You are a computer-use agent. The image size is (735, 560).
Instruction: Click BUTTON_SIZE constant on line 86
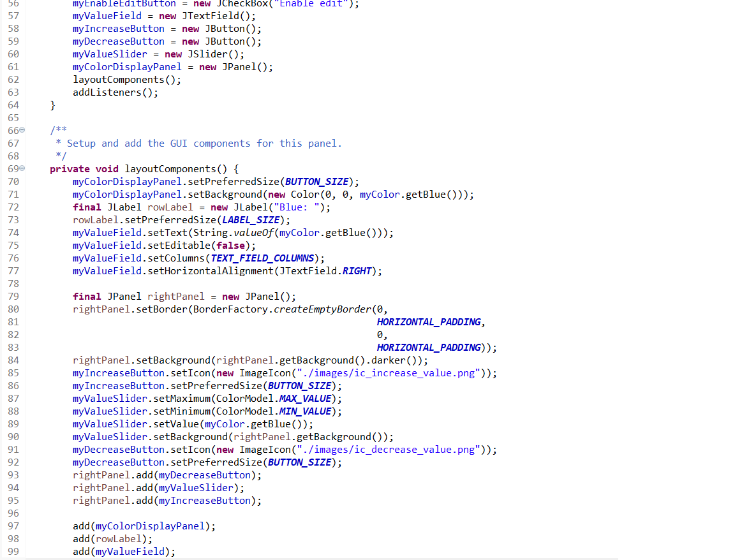click(x=299, y=386)
